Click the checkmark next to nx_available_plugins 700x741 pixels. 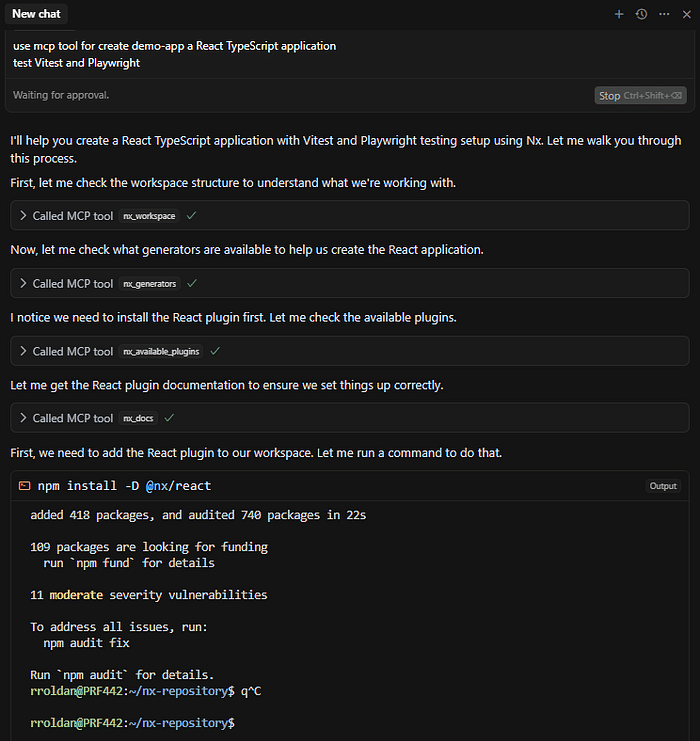click(x=215, y=351)
